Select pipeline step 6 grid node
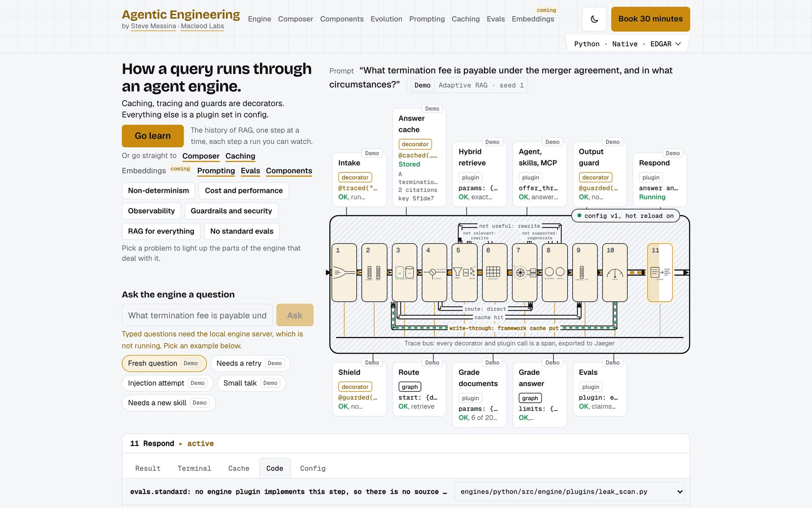The height and width of the screenshot is (508, 812). [494, 273]
